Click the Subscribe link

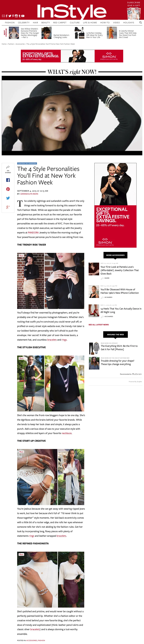pyautogui.click(x=134, y=3)
